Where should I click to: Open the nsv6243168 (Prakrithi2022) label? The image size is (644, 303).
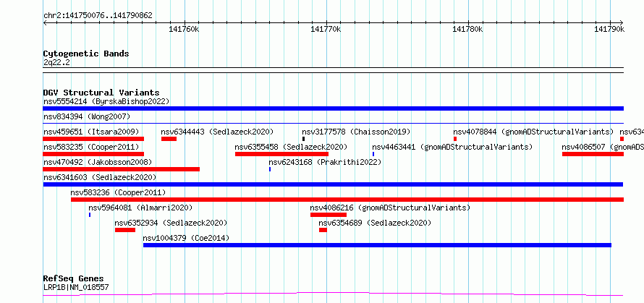click(325, 162)
